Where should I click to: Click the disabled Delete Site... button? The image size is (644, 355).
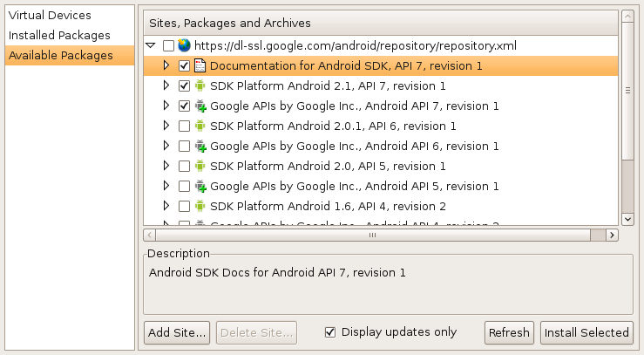click(257, 332)
